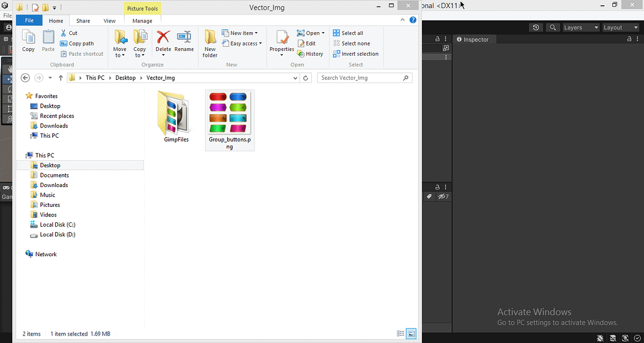Open the Manage tab under Picture Tools
This screenshot has width=644, height=343.
point(142,20)
